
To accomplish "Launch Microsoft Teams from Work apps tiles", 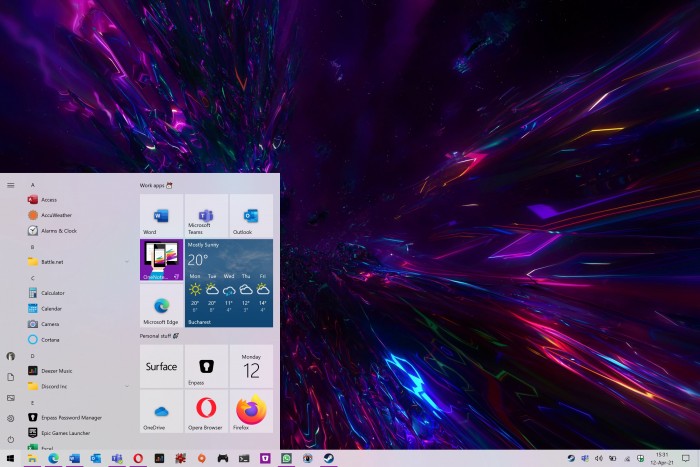I will (x=206, y=215).
